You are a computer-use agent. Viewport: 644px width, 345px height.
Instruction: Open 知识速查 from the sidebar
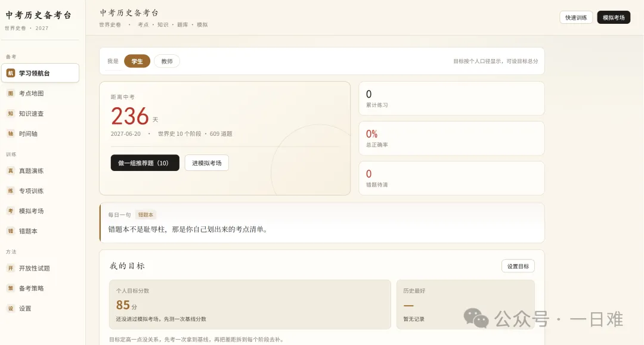pos(41,113)
